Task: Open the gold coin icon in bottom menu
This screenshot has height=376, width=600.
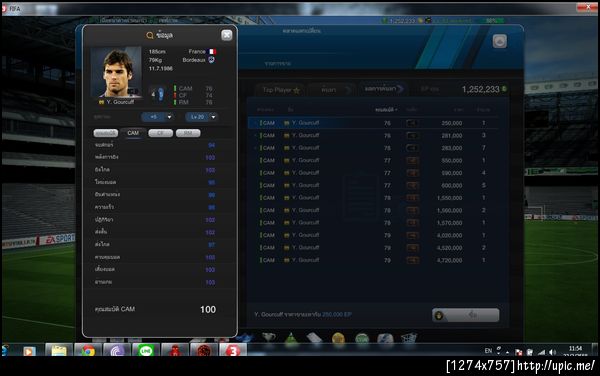Action: click(338, 338)
